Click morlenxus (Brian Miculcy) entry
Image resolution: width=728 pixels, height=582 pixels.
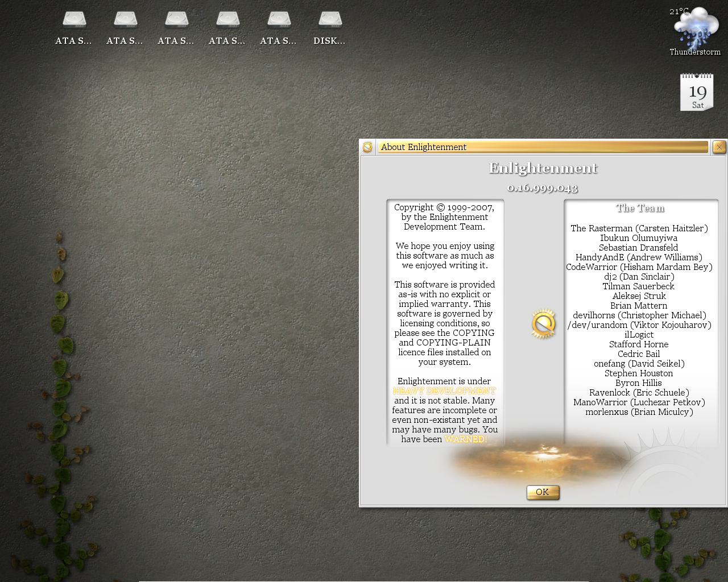(x=639, y=412)
